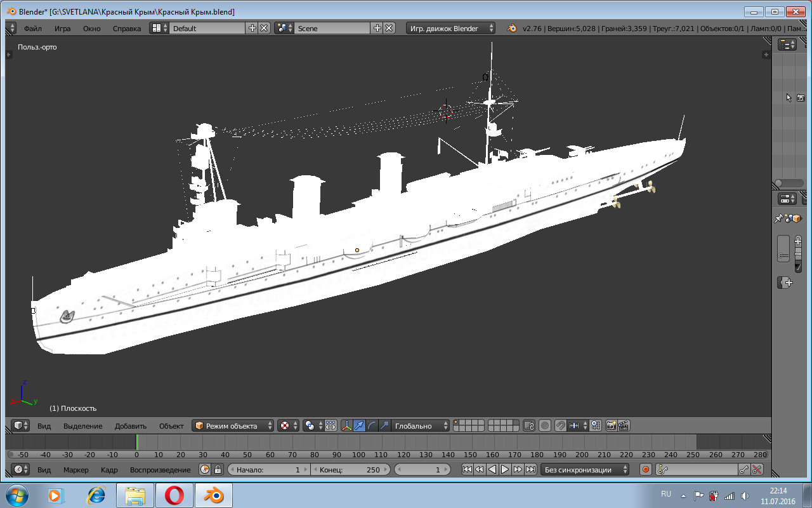Jump to the last frame
Viewport: 812px width, 508px height.
530,469
